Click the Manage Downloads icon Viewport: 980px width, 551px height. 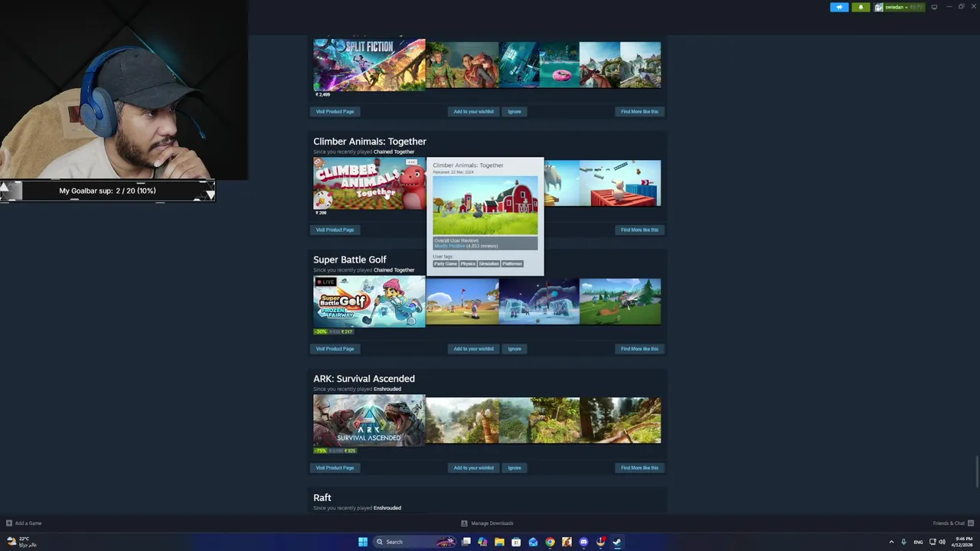pos(464,523)
